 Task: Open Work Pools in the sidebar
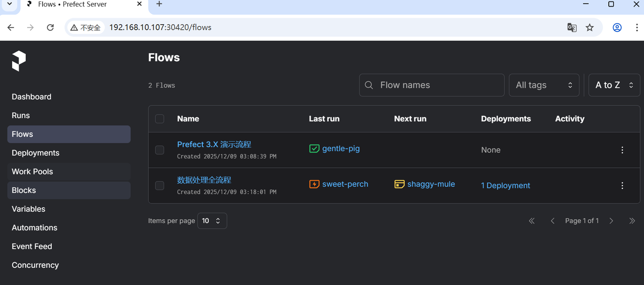(x=68, y=172)
